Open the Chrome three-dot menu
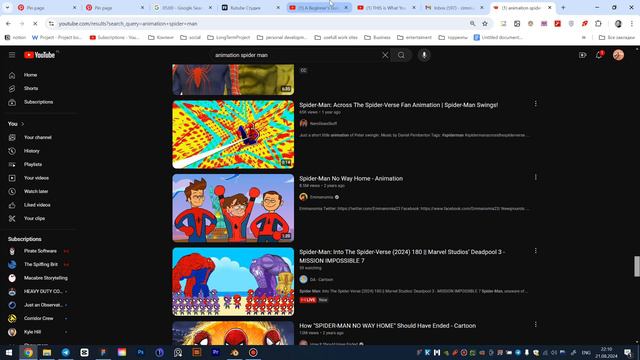 pos(632,24)
